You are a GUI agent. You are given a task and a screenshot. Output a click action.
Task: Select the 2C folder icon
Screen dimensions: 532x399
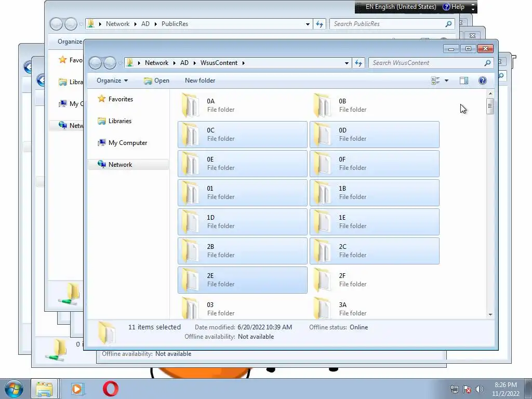322,251
